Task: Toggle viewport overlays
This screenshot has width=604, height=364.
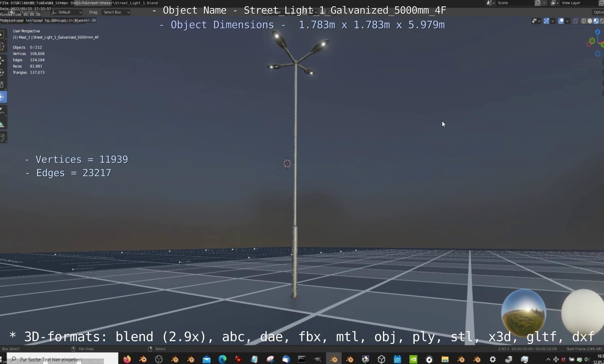Action: pos(561,21)
